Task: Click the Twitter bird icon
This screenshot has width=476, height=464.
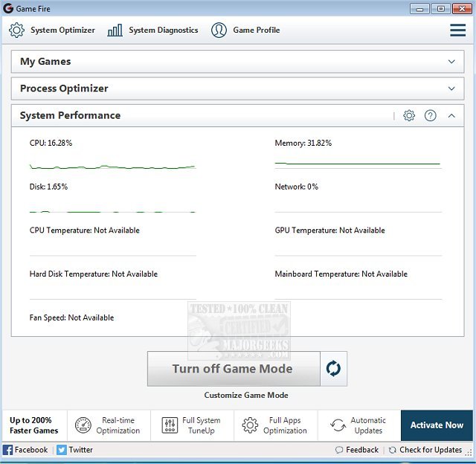Action: pos(61,450)
